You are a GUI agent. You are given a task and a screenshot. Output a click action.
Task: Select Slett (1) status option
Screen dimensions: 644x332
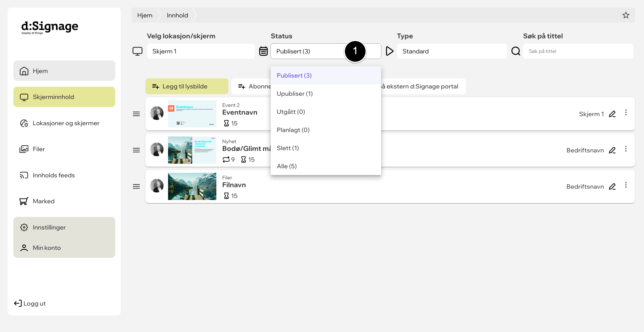[326, 148]
